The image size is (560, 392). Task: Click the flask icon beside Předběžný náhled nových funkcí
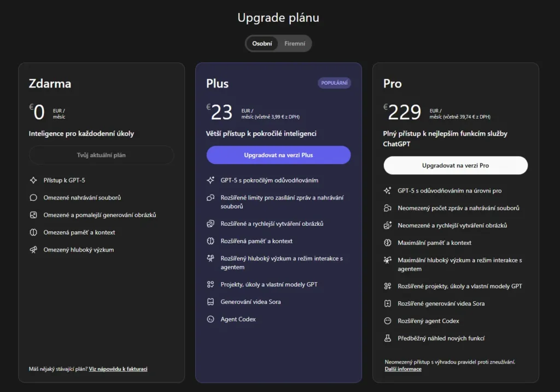[388, 338]
